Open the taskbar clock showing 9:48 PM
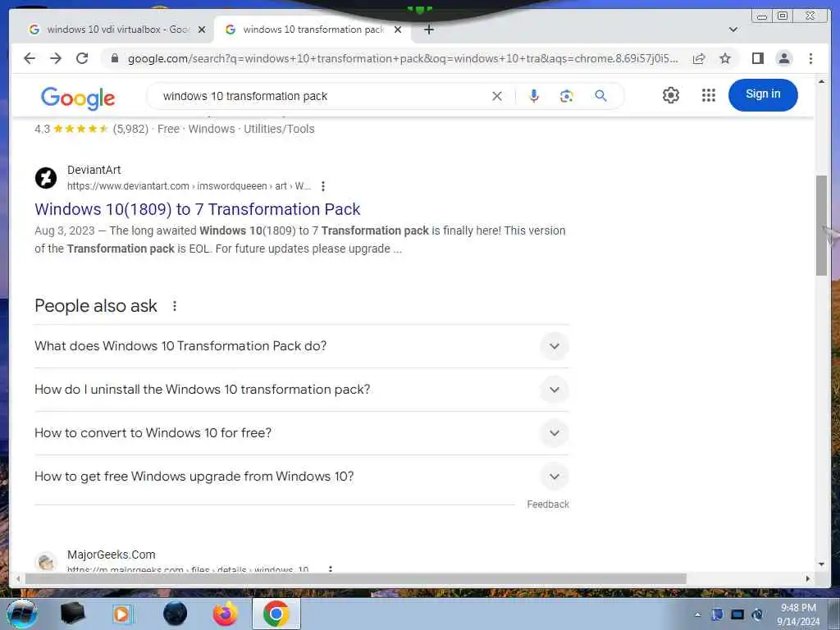 point(798,614)
